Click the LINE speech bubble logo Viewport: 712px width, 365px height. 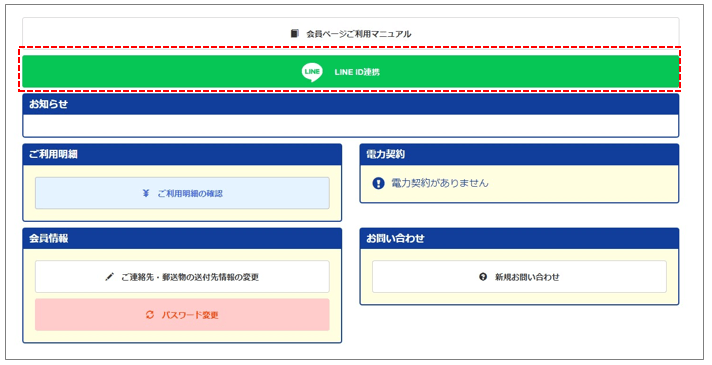tap(312, 72)
